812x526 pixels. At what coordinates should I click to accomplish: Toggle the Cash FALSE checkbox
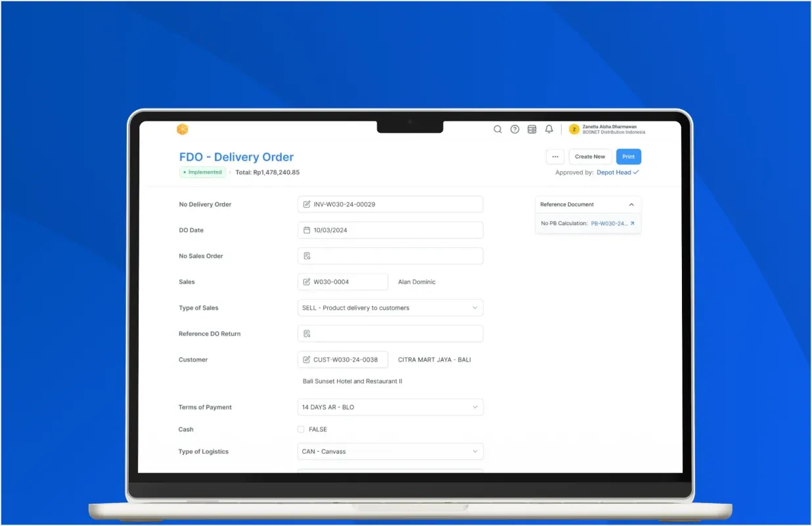(x=301, y=429)
